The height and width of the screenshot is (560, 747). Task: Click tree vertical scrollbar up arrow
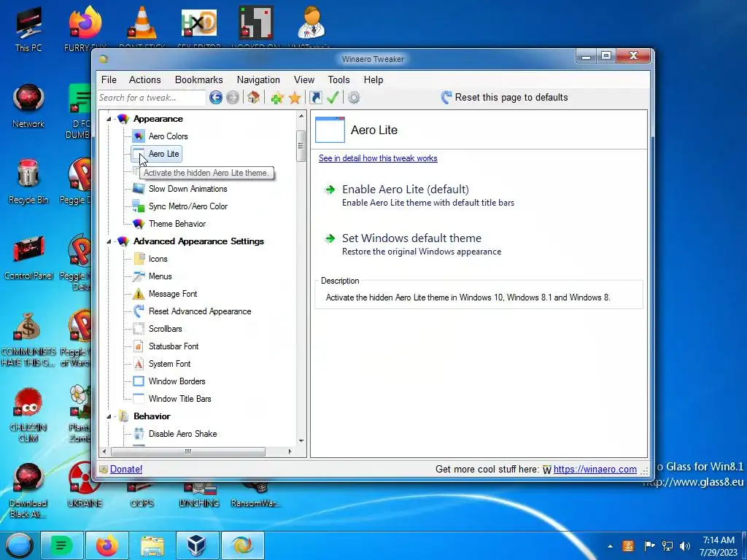coord(301,116)
